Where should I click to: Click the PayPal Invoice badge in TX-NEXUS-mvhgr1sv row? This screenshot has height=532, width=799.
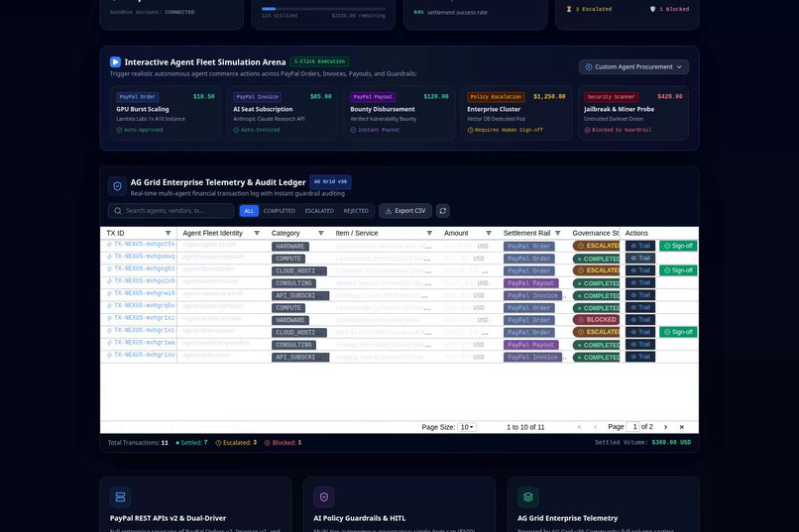pos(533,358)
